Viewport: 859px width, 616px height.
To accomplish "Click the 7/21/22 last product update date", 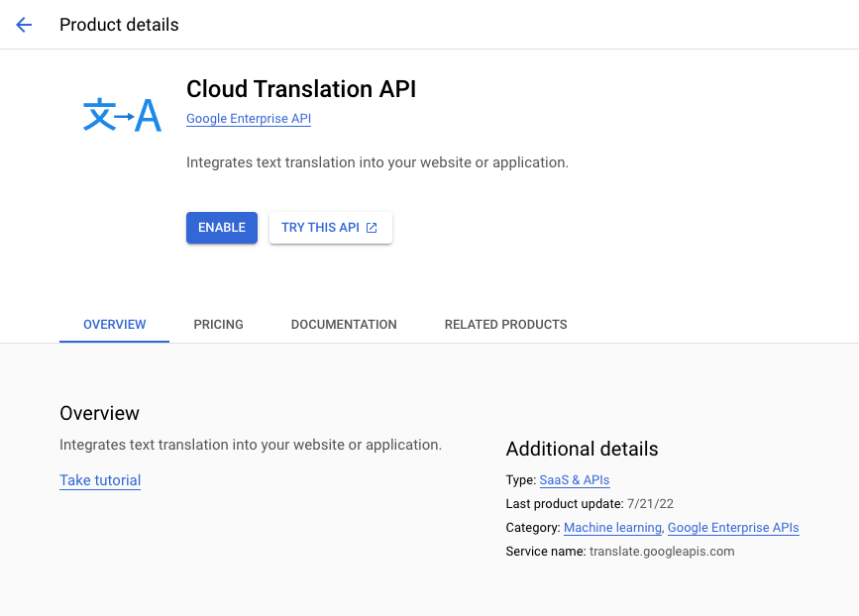I will tap(650, 504).
